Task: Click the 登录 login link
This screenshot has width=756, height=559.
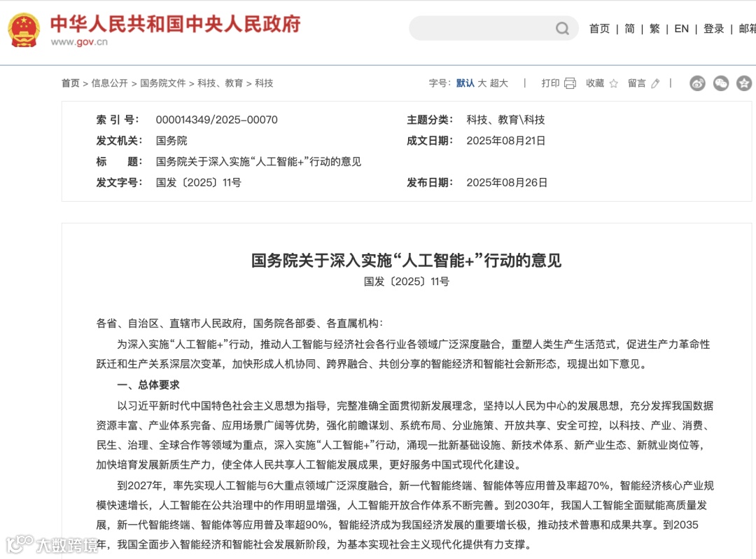Action: pyautogui.click(x=713, y=29)
